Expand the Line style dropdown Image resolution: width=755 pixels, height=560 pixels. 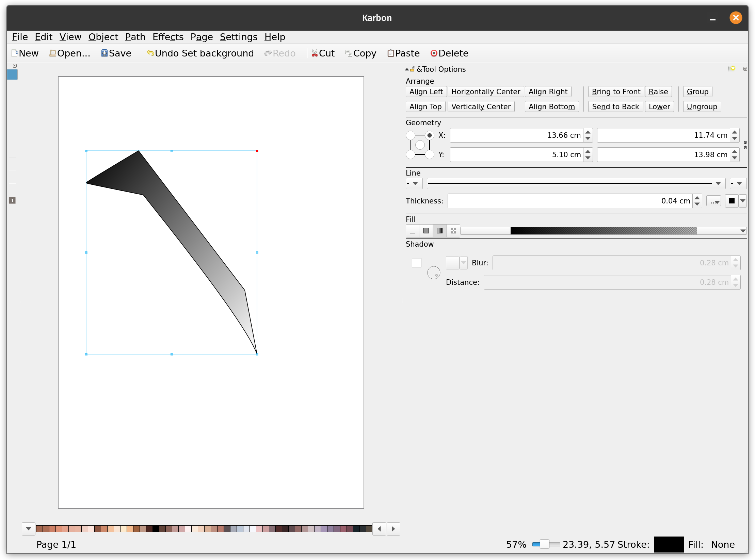point(720,183)
